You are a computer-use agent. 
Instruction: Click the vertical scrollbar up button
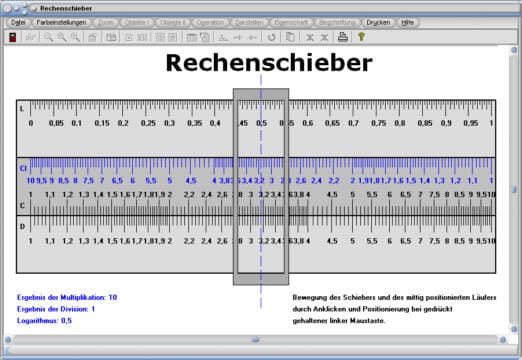514,50
